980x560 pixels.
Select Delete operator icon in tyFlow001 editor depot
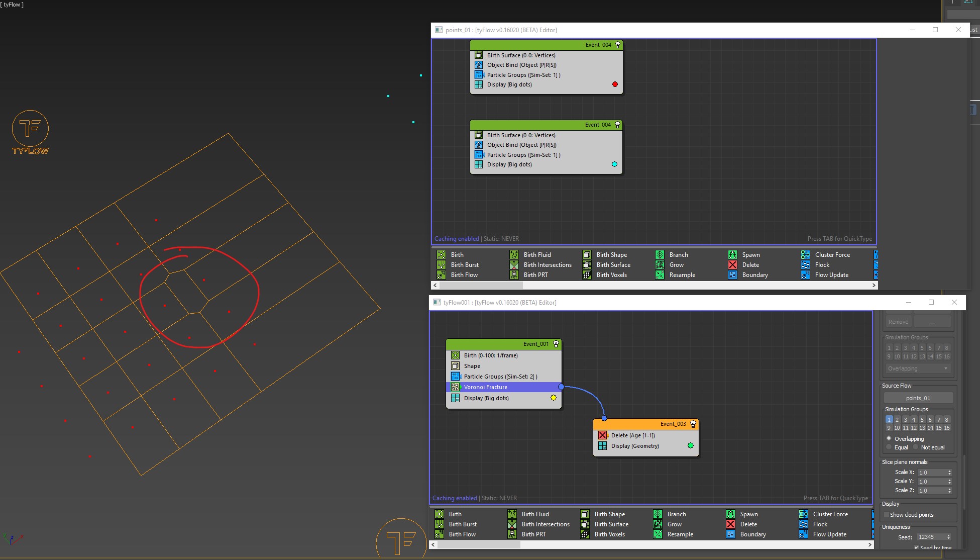click(x=730, y=524)
